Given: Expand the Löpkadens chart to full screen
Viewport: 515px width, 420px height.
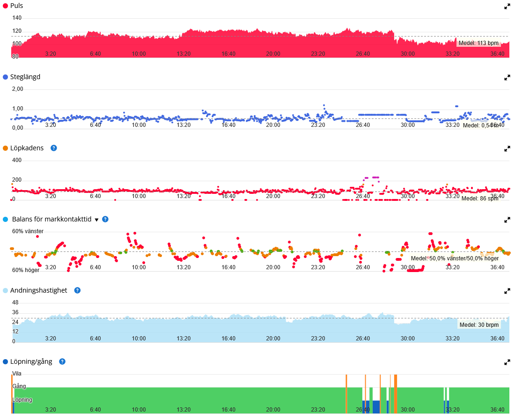Looking at the screenshot, I should [x=507, y=149].
